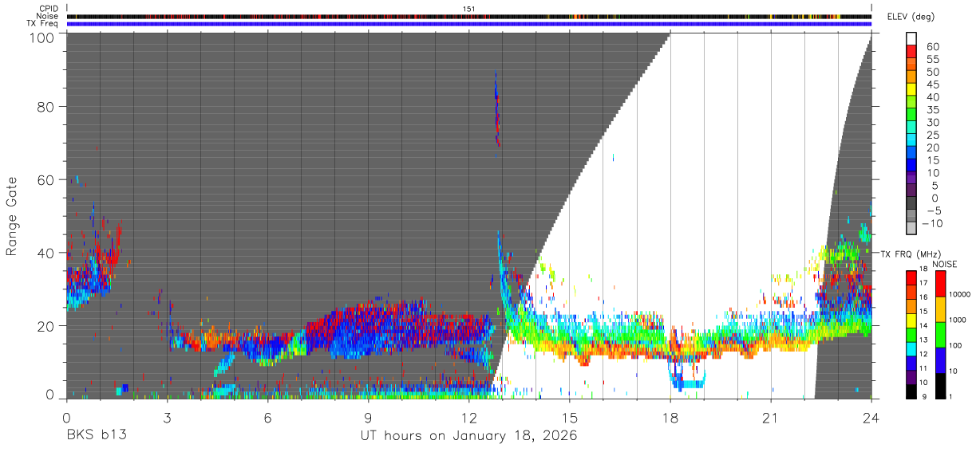Click the ELEV (deg) colorbar title
This screenshot has height=452, width=980.
pyautogui.click(x=910, y=16)
